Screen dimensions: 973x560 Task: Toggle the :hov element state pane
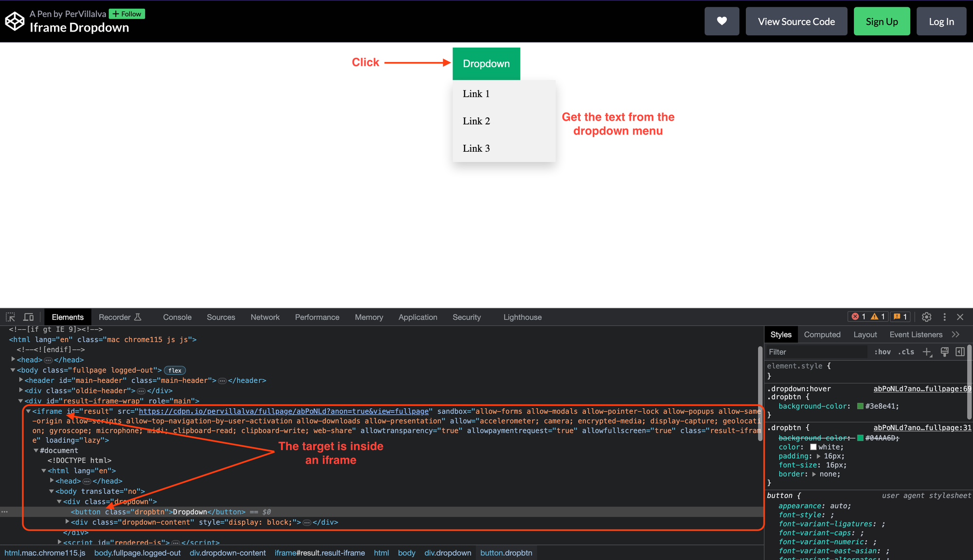click(883, 351)
